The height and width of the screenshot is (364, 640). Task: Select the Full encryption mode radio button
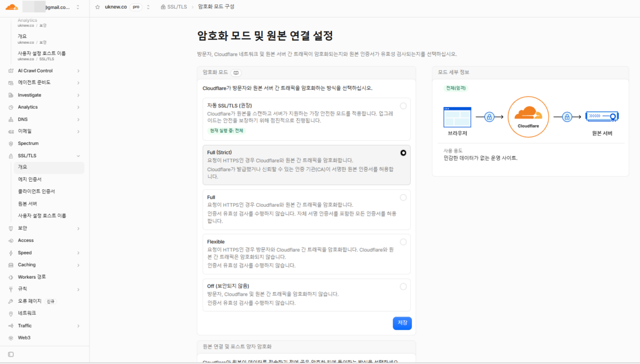click(403, 197)
